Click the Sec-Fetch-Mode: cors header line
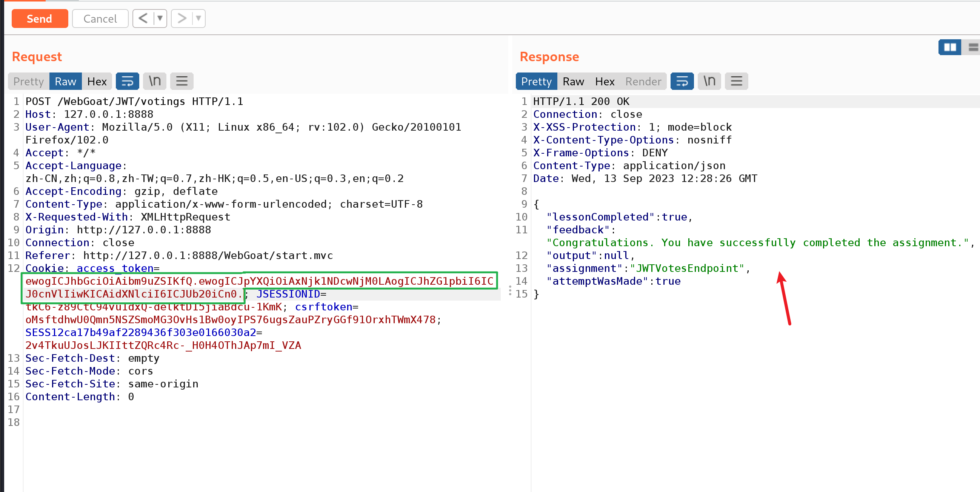The width and height of the screenshot is (980, 492). tap(89, 371)
